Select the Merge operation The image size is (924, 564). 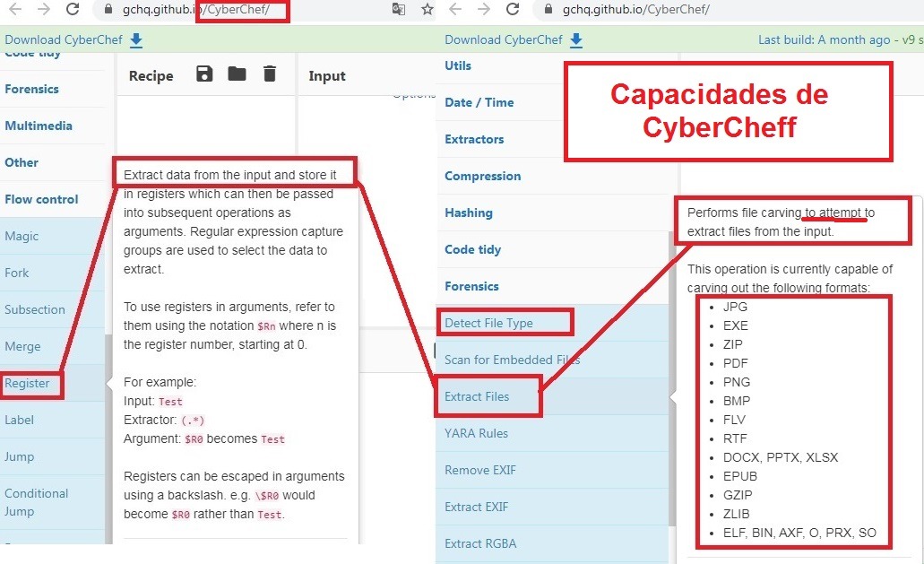tap(52, 346)
